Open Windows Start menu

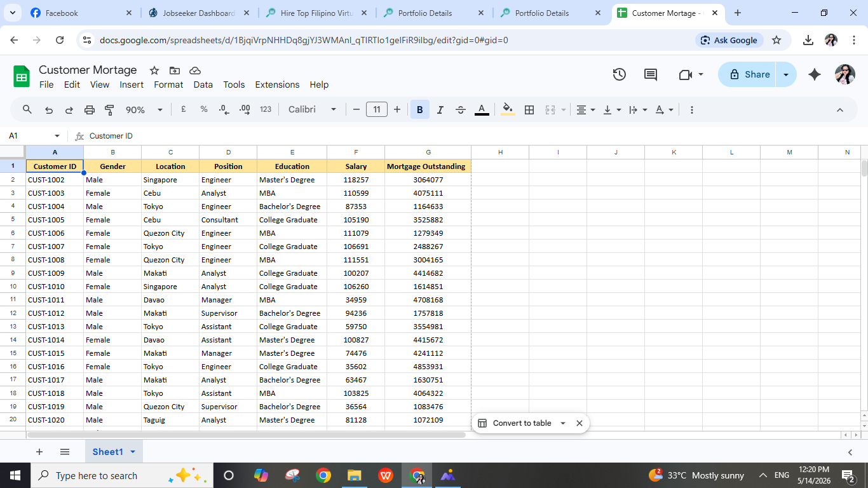[15, 475]
